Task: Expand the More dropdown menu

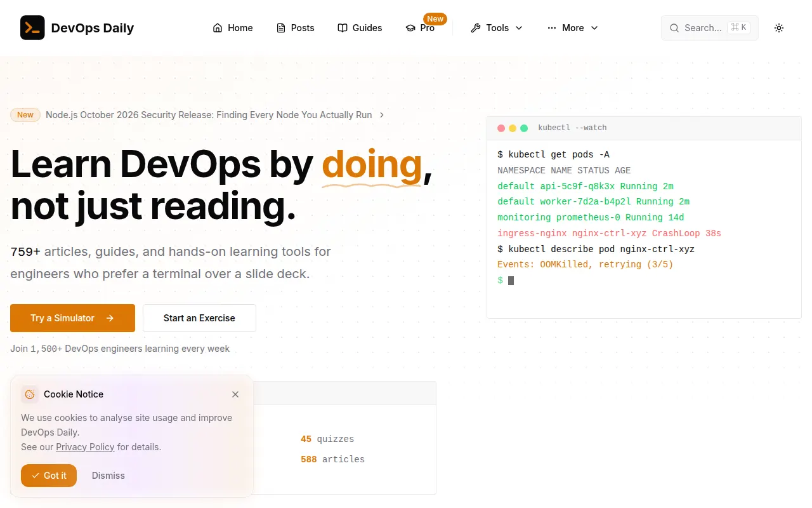Action: tap(573, 28)
